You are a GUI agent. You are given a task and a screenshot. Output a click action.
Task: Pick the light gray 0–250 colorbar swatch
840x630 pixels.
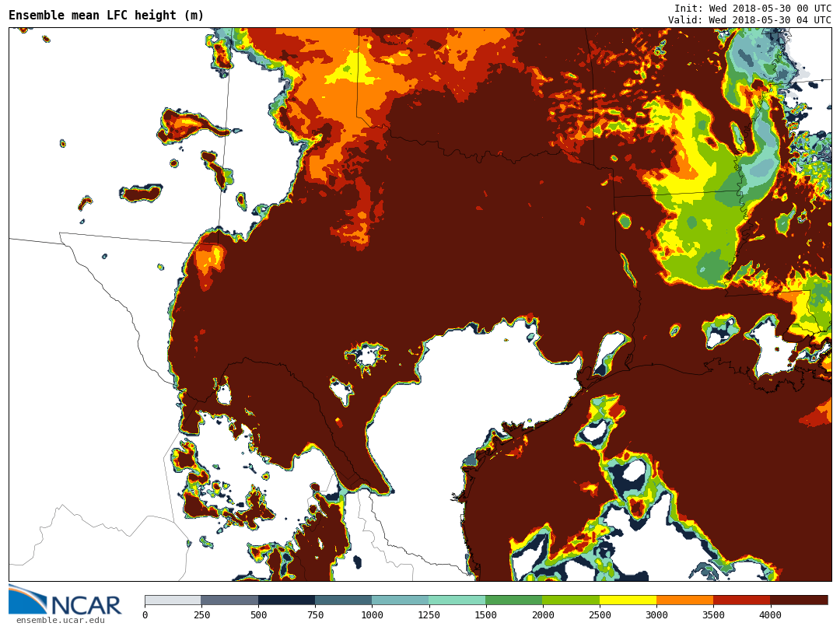click(x=173, y=600)
